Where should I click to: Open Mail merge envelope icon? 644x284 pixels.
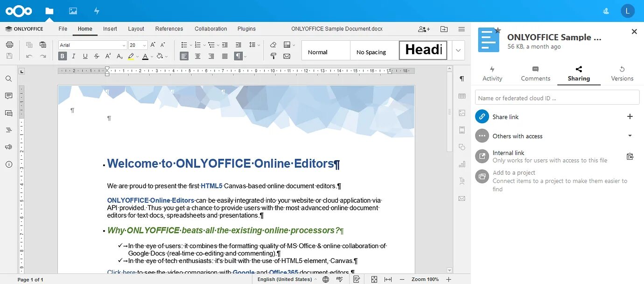point(287,56)
